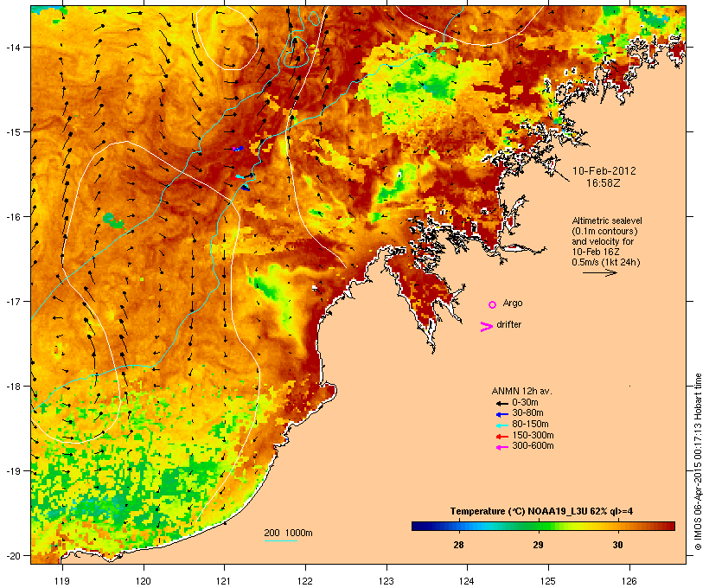Click the magenta drifter legend marker
Screen dimensions: 709x588
tap(486, 327)
